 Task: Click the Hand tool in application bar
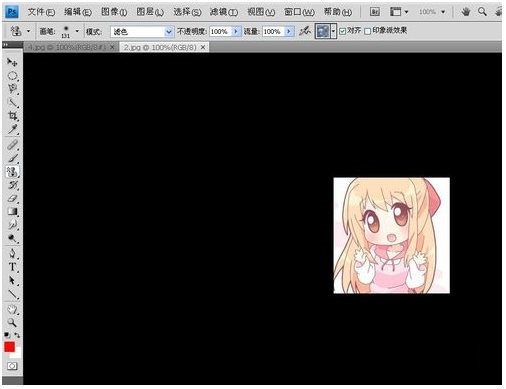pyautogui.click(x=466, y=12)
